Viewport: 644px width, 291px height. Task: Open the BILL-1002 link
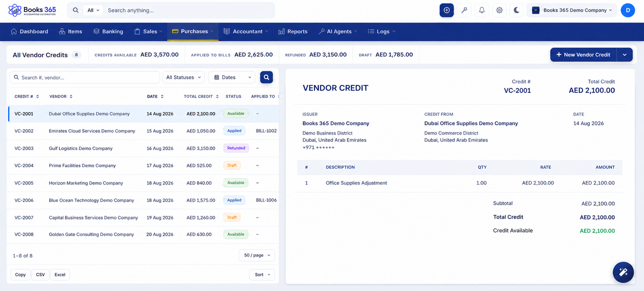coord(266,131)
